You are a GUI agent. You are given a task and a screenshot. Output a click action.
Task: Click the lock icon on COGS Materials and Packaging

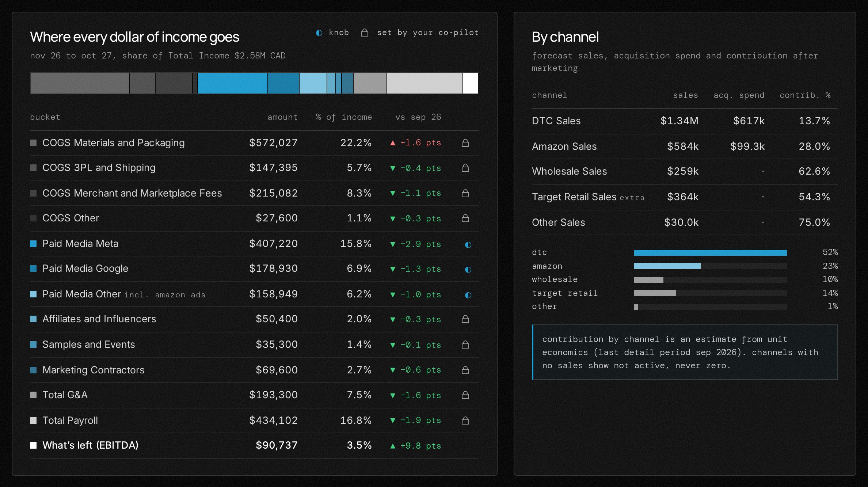(465, 143)
